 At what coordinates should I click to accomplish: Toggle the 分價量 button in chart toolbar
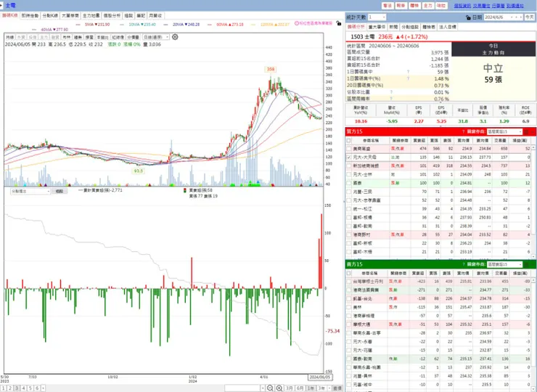(x=133, y=37)
